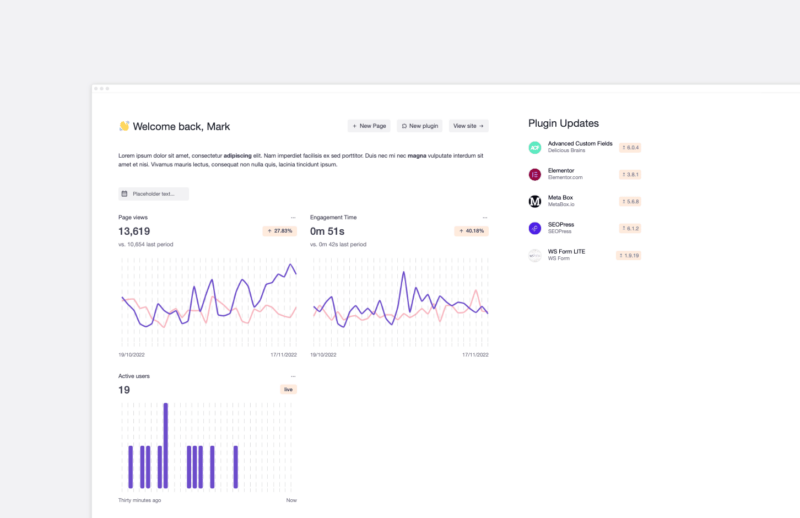Open Active users options menu

pos(293,377)
